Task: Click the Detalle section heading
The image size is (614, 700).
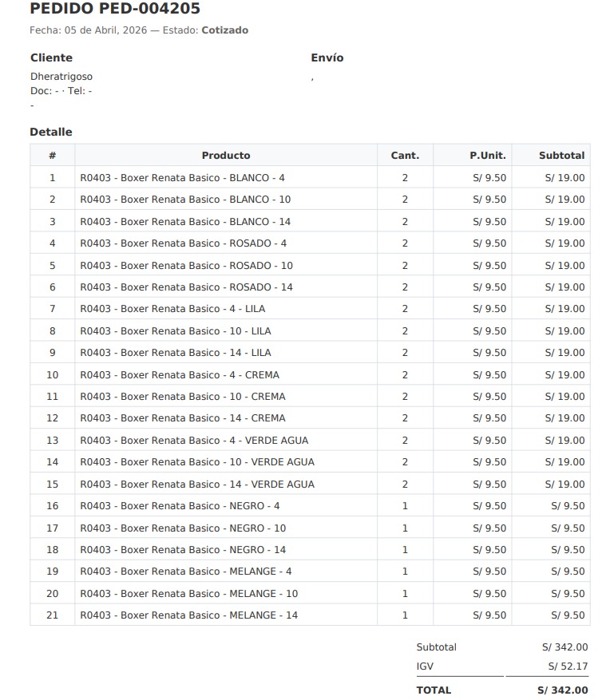Action: tap(51, 132)
